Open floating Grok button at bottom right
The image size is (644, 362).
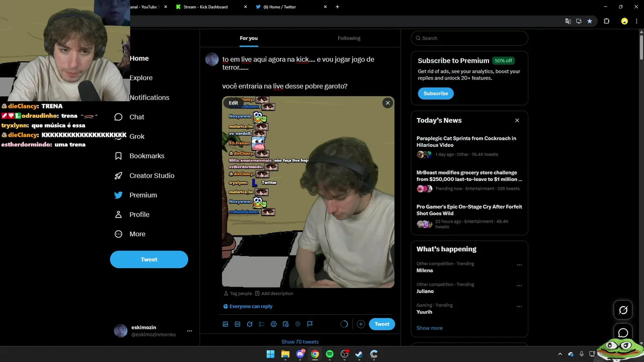[x=623, y=310]
